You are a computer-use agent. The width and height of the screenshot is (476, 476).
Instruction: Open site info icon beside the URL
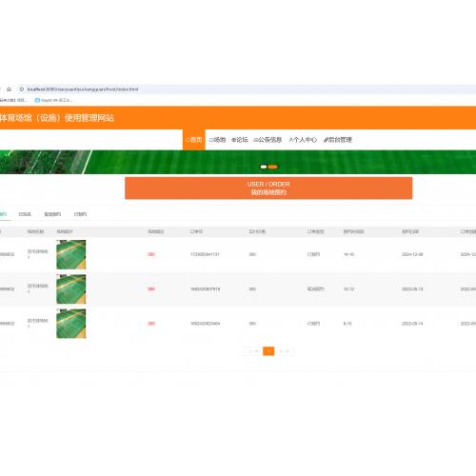pyautogui.click(x=22, y=89)
